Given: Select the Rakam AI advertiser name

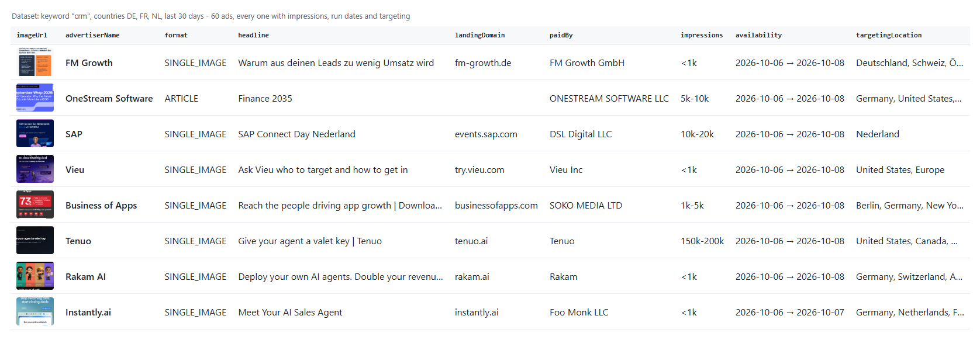Looking at the screenshot, I should [85, 276].
